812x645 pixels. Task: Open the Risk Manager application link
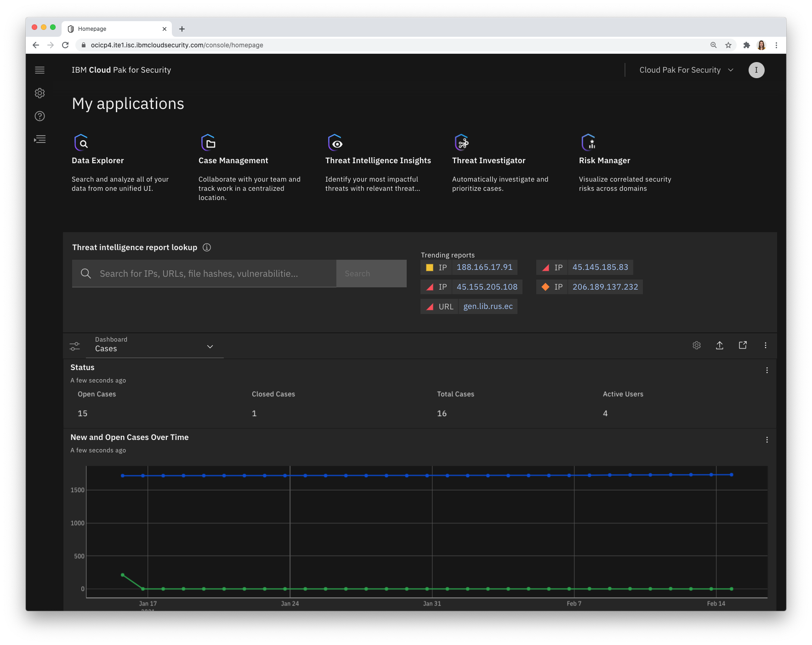605,160
